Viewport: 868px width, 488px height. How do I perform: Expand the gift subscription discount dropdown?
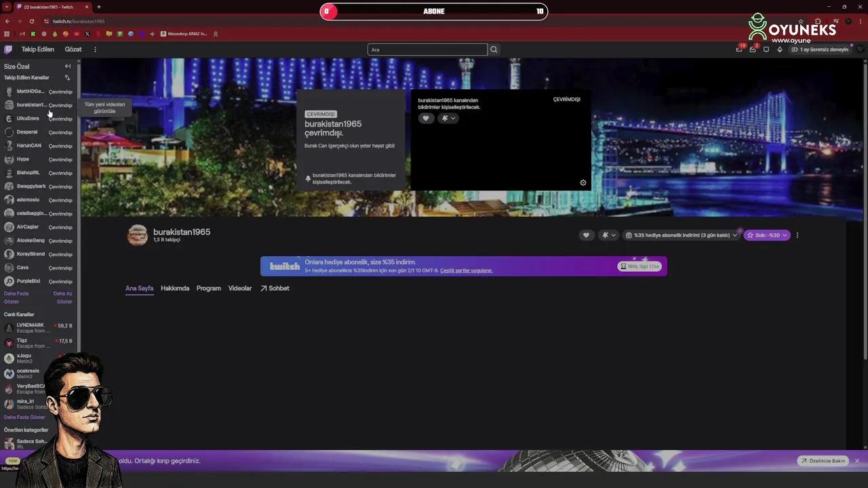click(x=734, y=235)
